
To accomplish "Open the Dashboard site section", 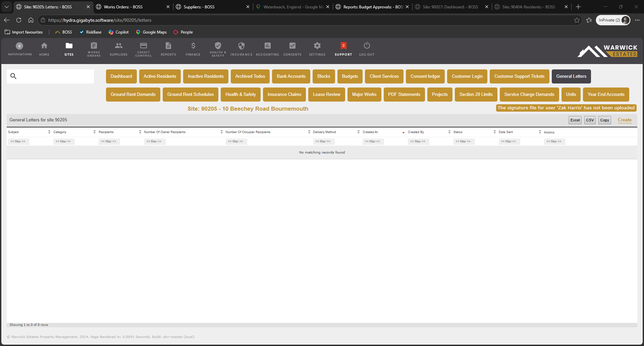I will pos(121,76).
